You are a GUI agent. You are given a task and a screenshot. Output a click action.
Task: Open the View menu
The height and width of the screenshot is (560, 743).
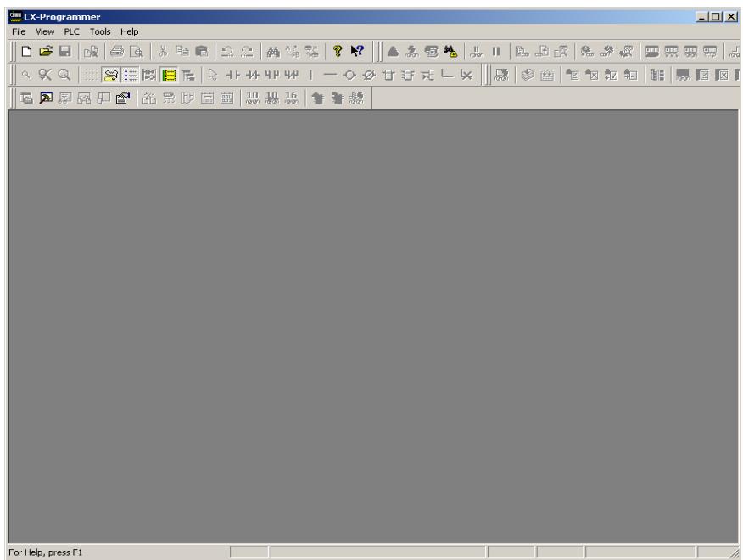click(45, 31)
